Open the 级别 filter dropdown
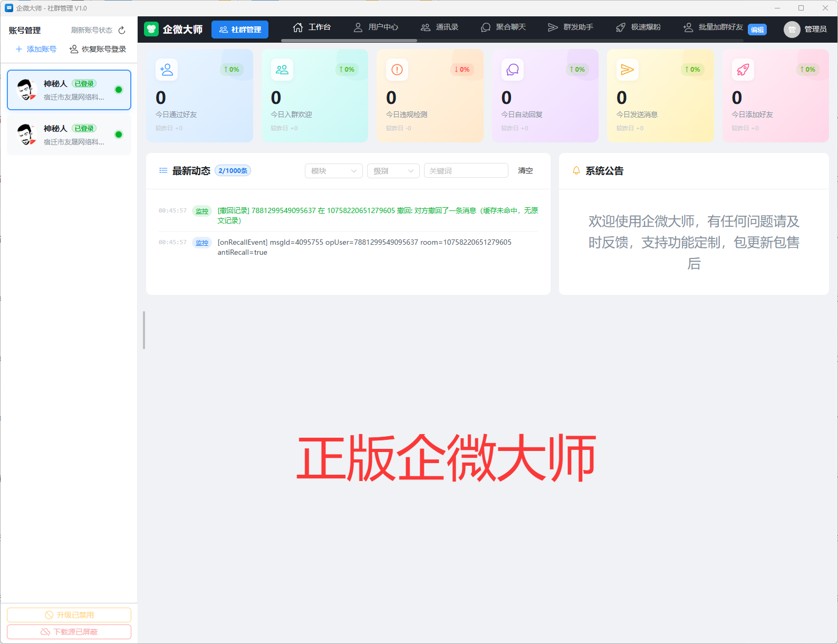 pyautogui.click(x=393, y=171)
